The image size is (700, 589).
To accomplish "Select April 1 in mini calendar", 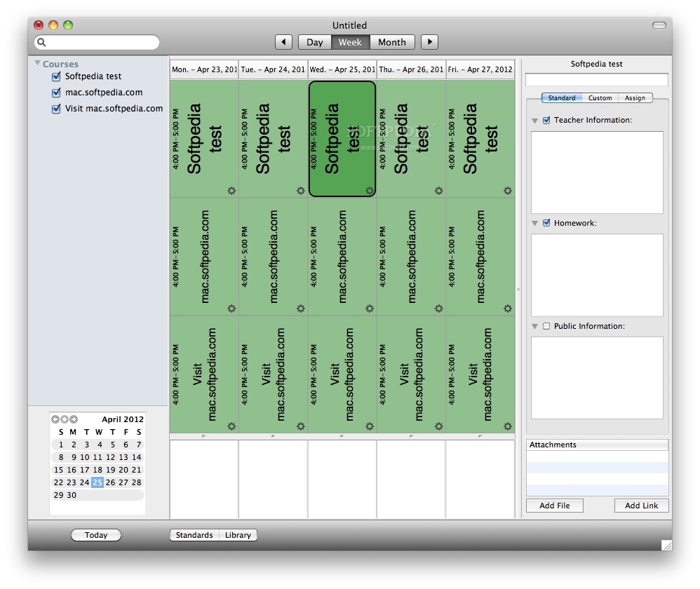I will point(61,445).
